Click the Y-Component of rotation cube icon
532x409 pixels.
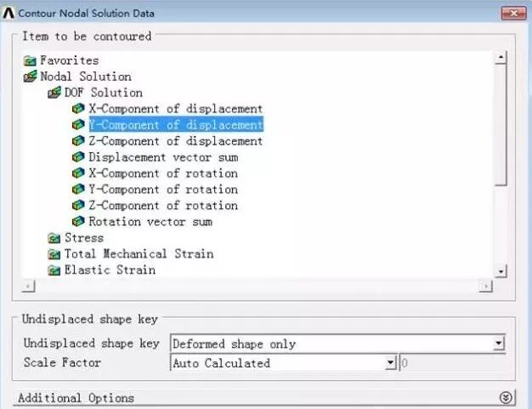coord(78,189)
